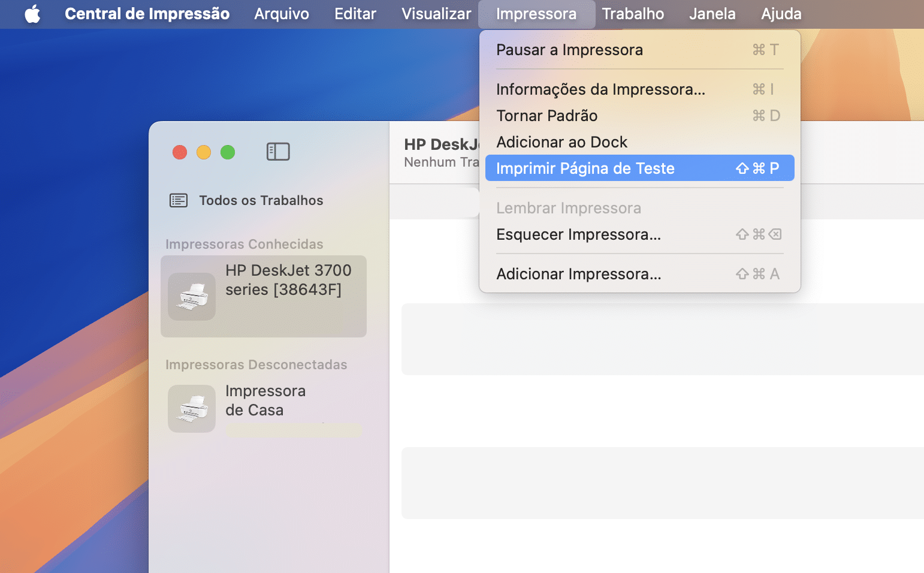Click the Impressoras Desconectadas section header
924x573 pixels.
256,364
